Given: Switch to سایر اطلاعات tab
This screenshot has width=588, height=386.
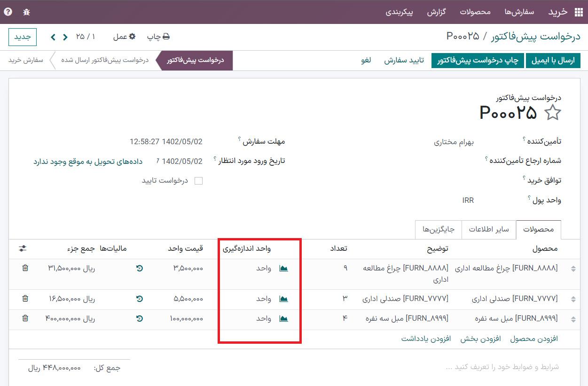Looking at the screenshot, I should 489,230.
